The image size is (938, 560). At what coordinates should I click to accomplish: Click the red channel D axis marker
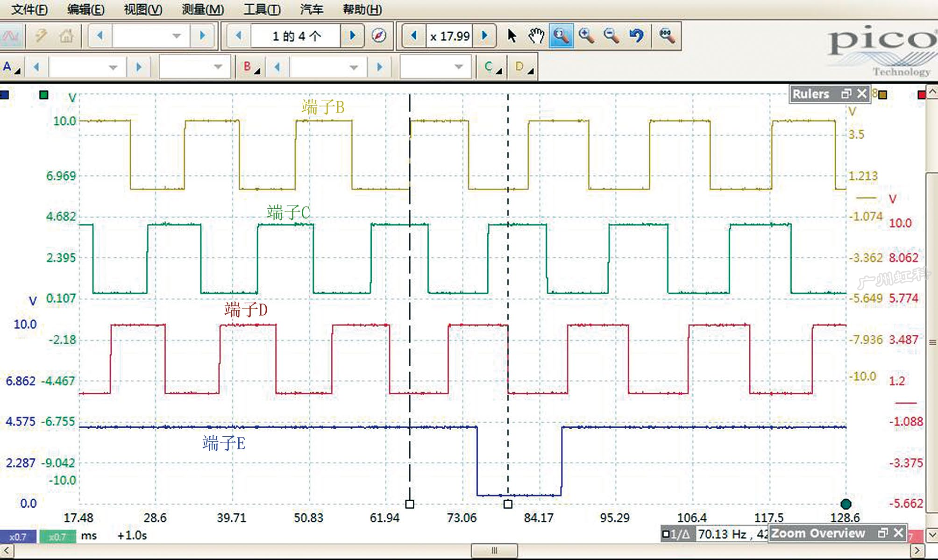coord(921,95)
